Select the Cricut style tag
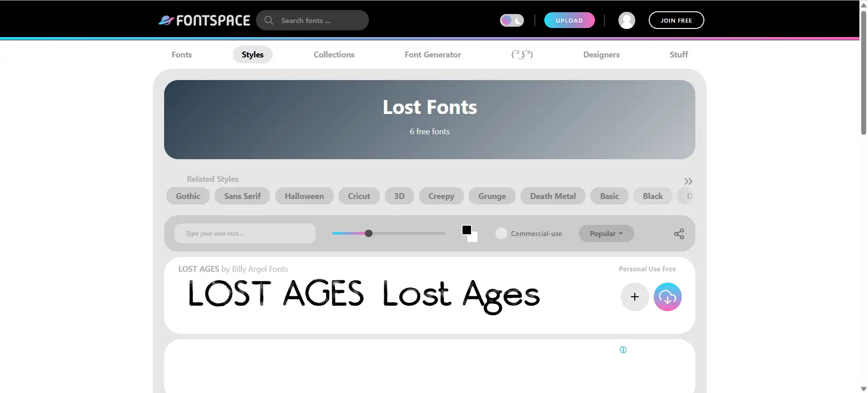 click(x=359, y=196)
